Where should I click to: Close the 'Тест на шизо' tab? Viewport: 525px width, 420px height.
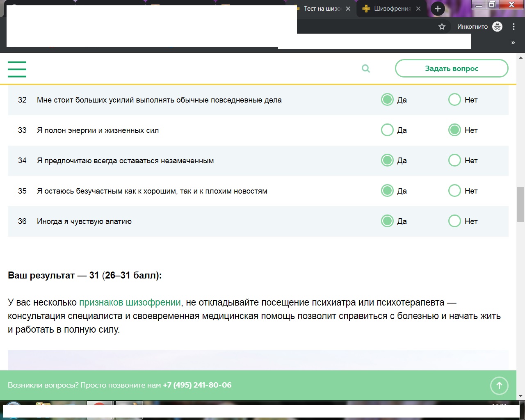(x=348, y=9)
